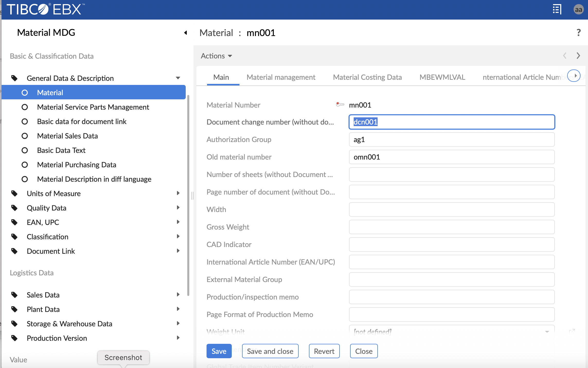Click the tag icon beside Document Link
This screenshot has height=368, width=588.
click(14, 251)
